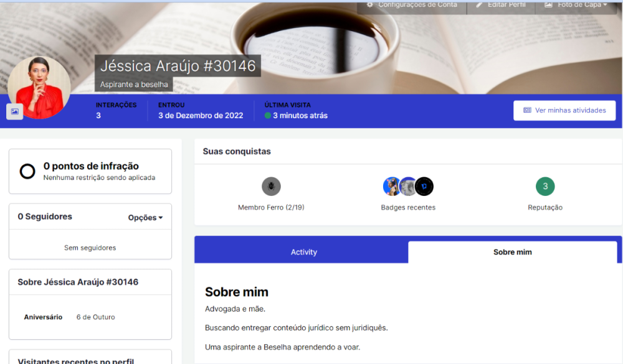Open the Opções dropdown for followers

(145, 218)
